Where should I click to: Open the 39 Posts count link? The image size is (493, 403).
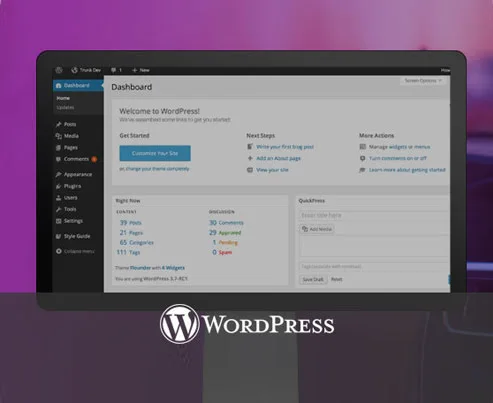131,223
